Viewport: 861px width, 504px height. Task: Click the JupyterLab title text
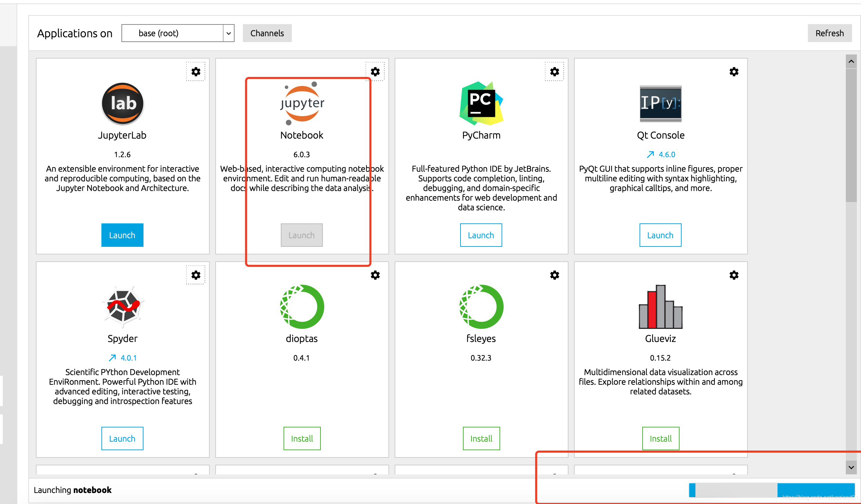[x=122, y=135]
